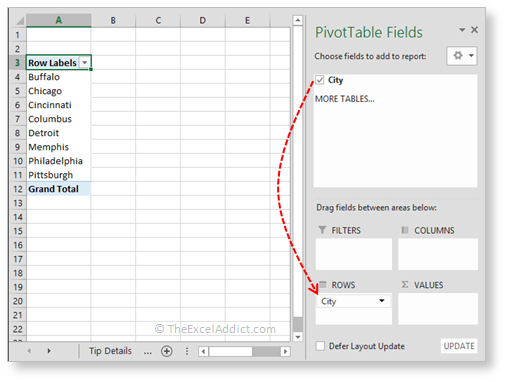Screen dimensions: 506x382
Task: Switch to the Tip Details sheet tab
Action: tap(110, 351)
